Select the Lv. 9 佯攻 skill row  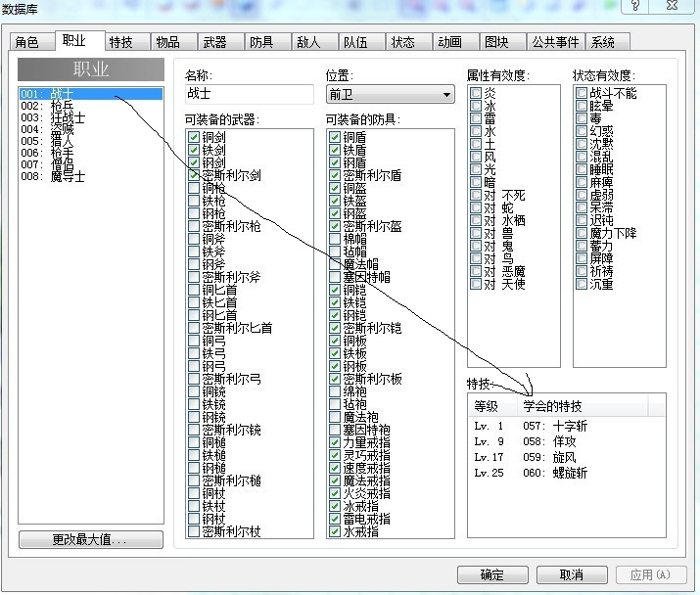click(x=567, y=441)
